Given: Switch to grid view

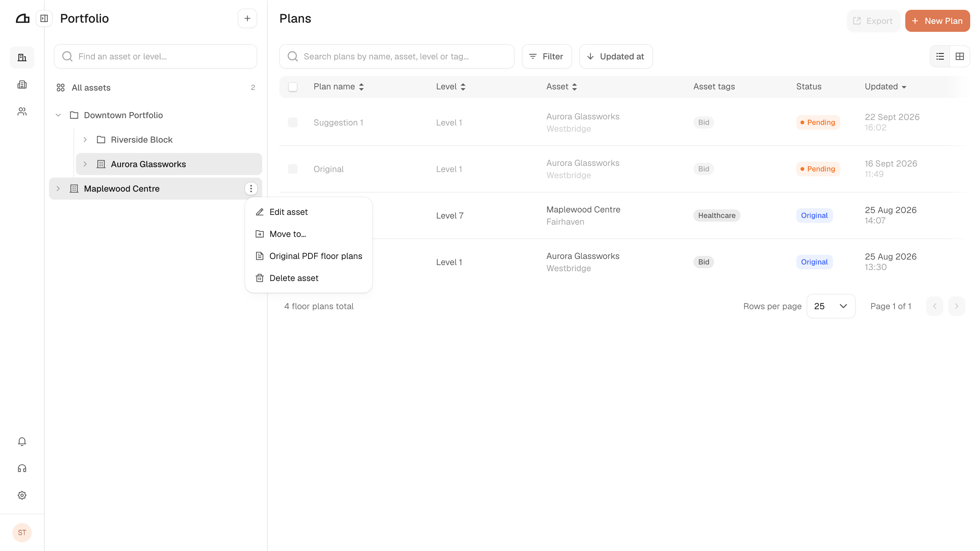Looking at the screenshot, I should 960,56.
